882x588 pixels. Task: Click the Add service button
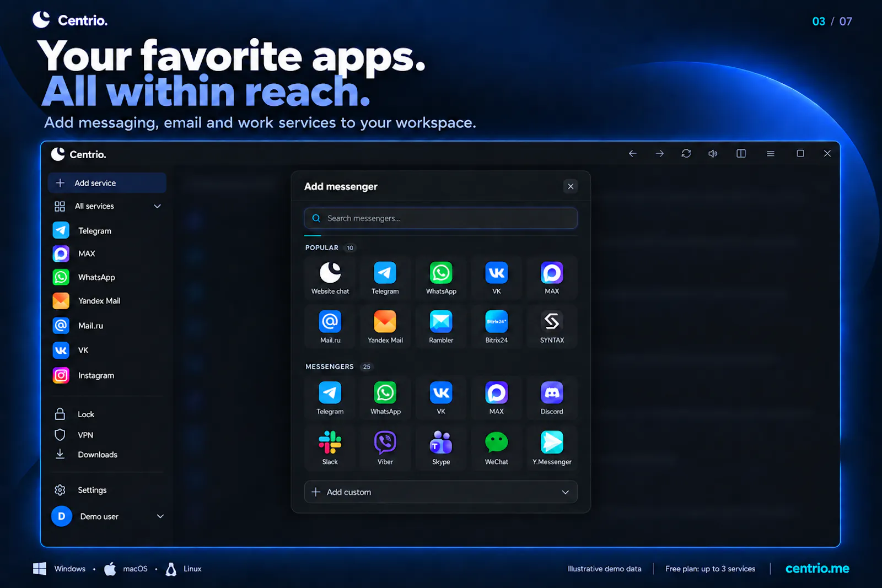[107, 183]
